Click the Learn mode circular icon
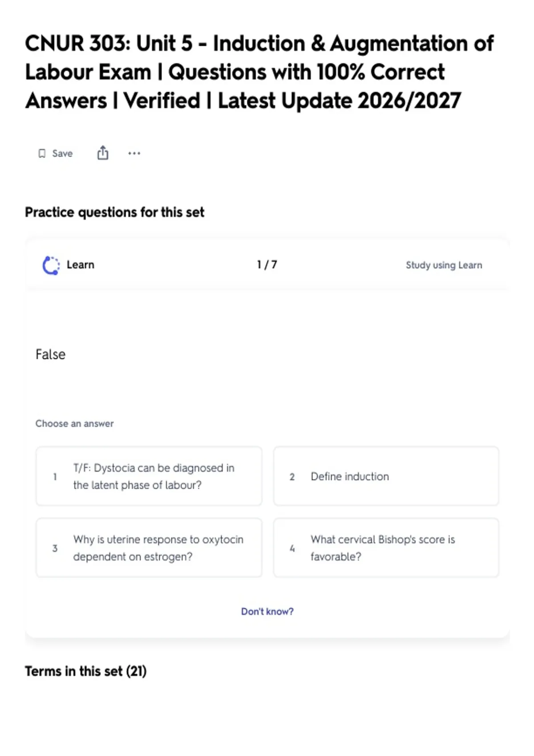This screenshot has width=534, height=756. pyautogui.click(x=51, y=265)
